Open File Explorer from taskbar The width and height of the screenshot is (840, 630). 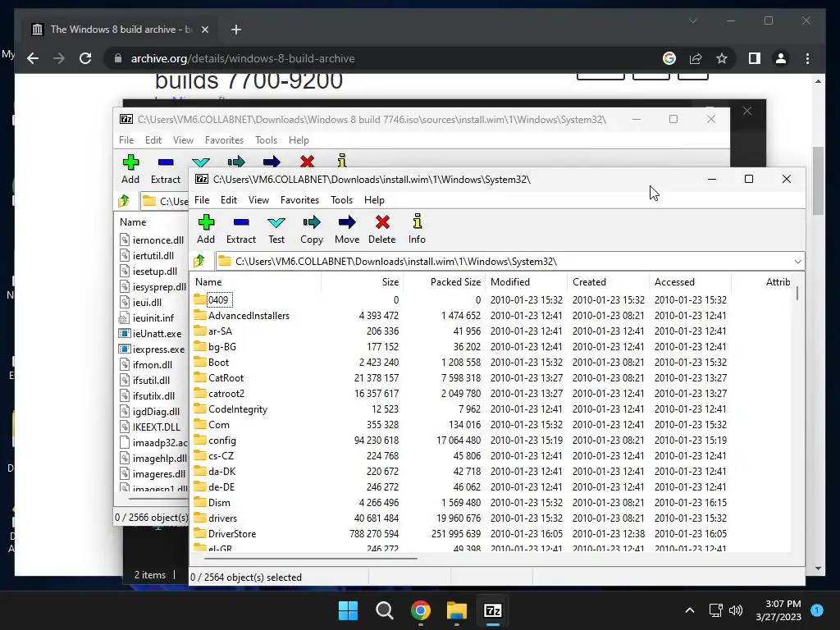tap(456, 610)
